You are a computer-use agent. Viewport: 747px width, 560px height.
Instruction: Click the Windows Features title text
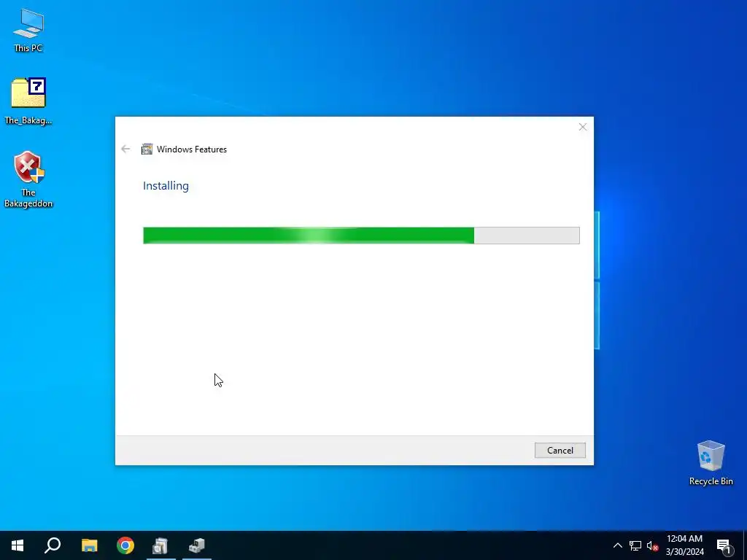point(192,149)
